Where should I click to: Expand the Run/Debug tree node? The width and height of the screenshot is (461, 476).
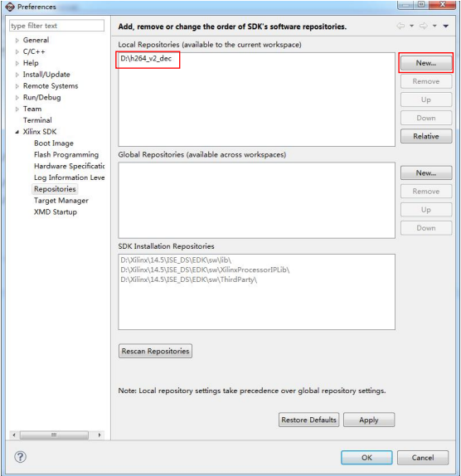coord(17,98)
